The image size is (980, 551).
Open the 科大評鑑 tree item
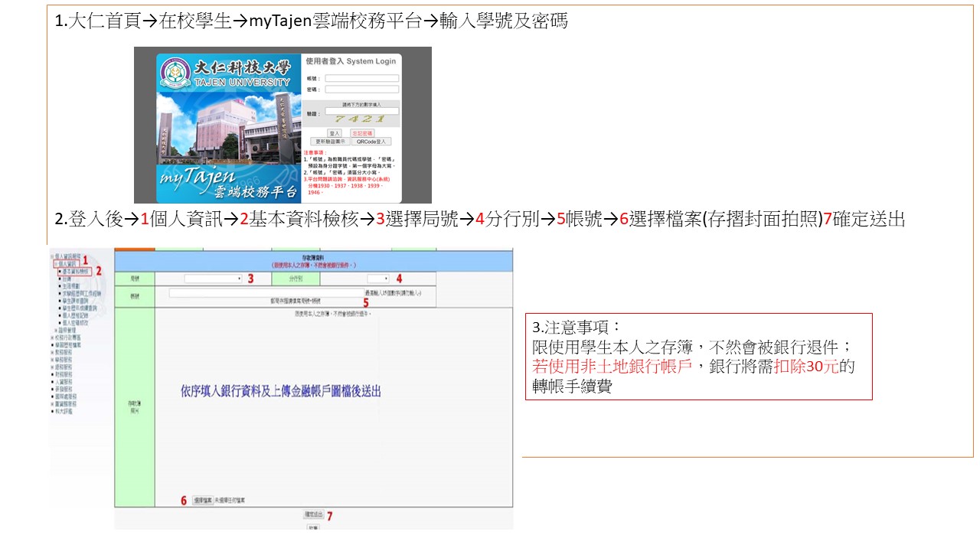pos(64,411)
